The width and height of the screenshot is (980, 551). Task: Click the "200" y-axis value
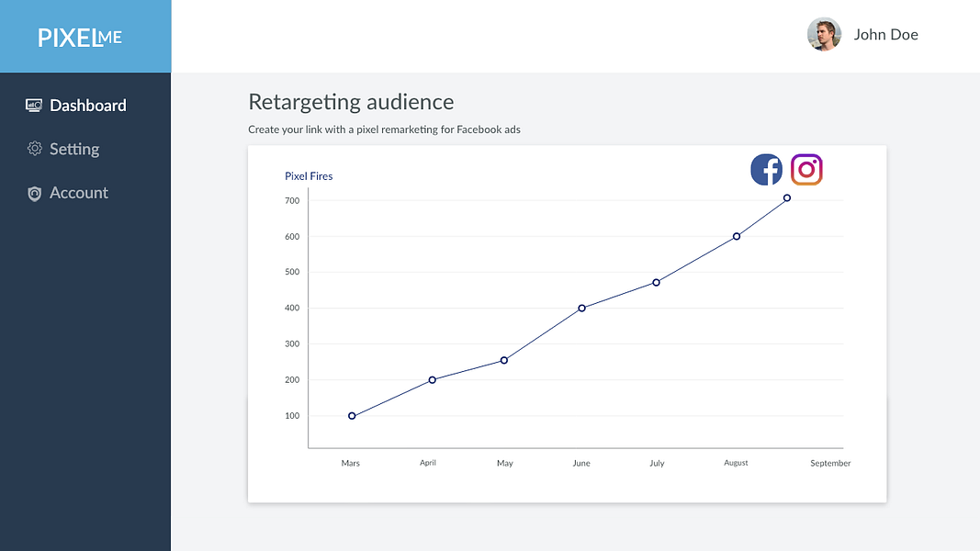point(292,380)
